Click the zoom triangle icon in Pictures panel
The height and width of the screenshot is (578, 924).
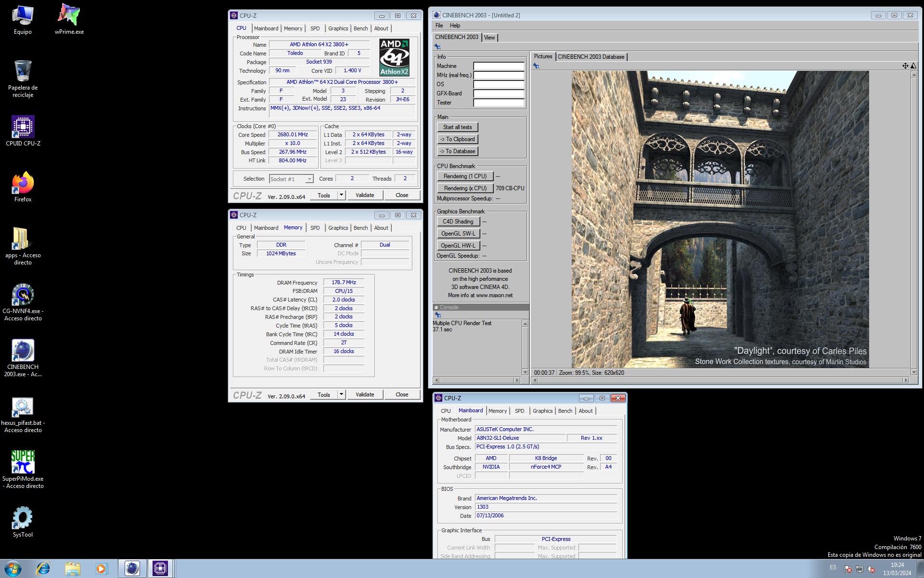(913, 66)
